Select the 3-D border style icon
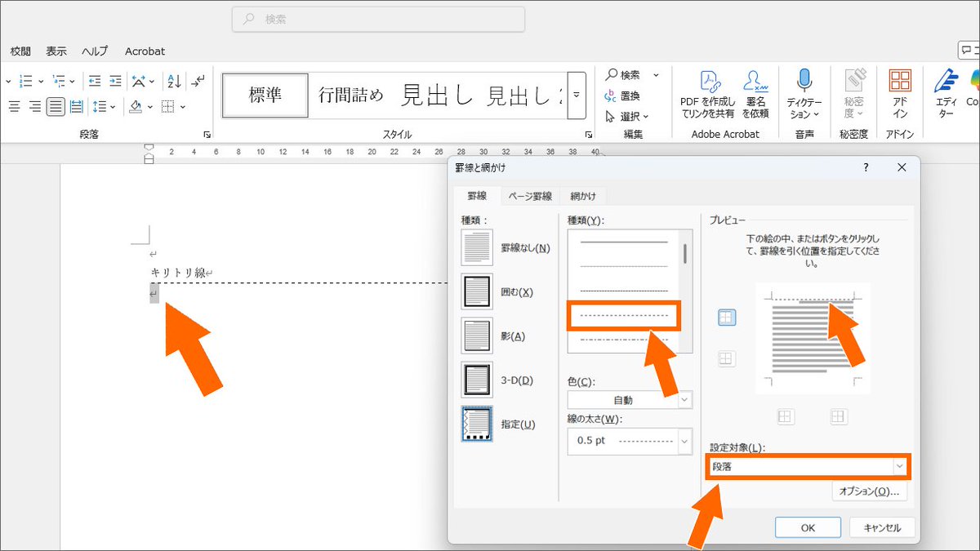Viewport: 980px width, 551px height. click(x=477, y=380)
